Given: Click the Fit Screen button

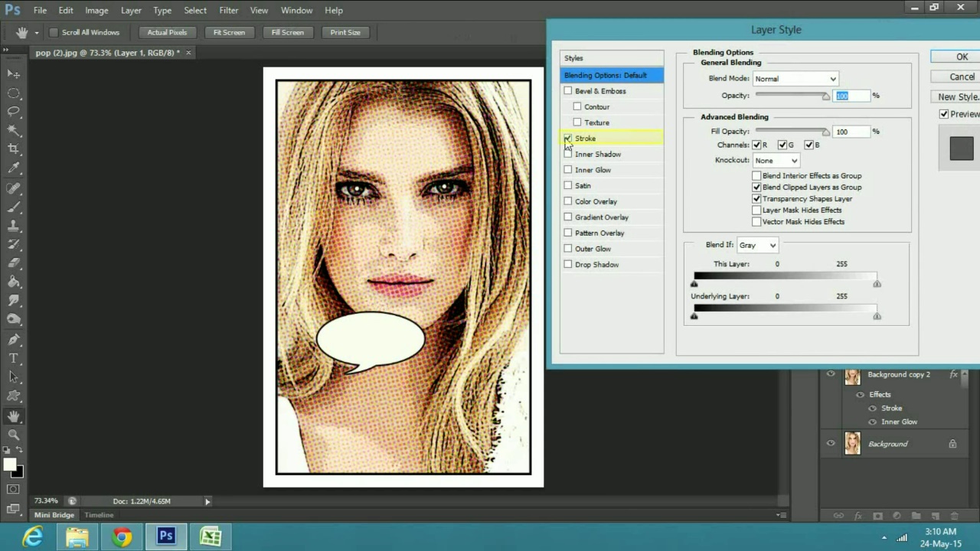Looking at the screenshot, I should (x=229, y=33).
